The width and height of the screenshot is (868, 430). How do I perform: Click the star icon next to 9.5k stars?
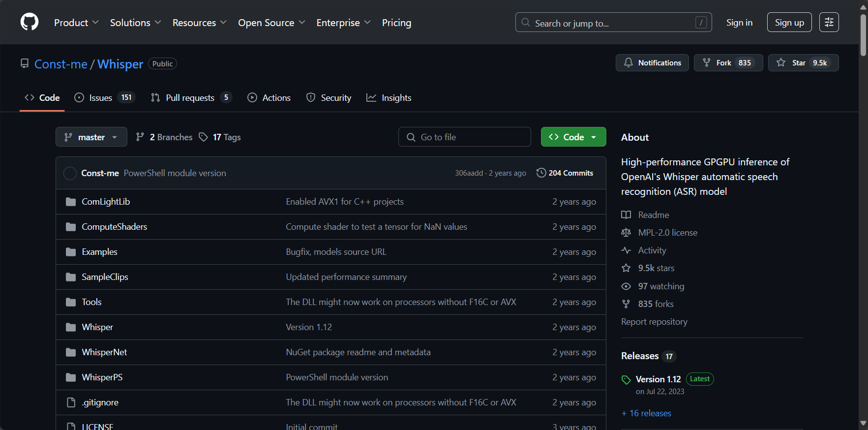626,268
